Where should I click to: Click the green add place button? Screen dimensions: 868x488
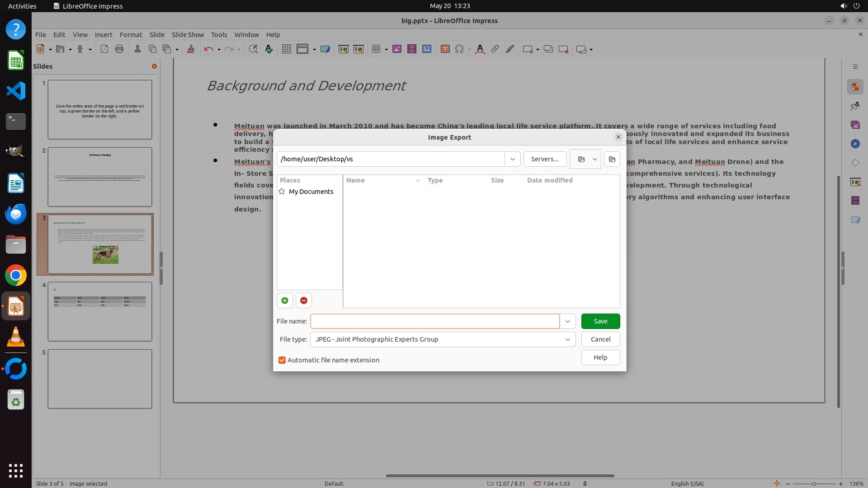(285, 300)
